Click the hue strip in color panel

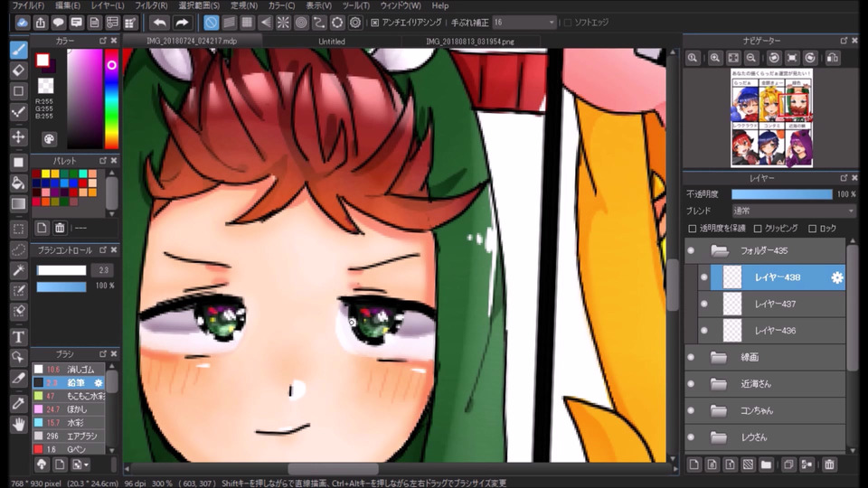click(x=111, y=99)
